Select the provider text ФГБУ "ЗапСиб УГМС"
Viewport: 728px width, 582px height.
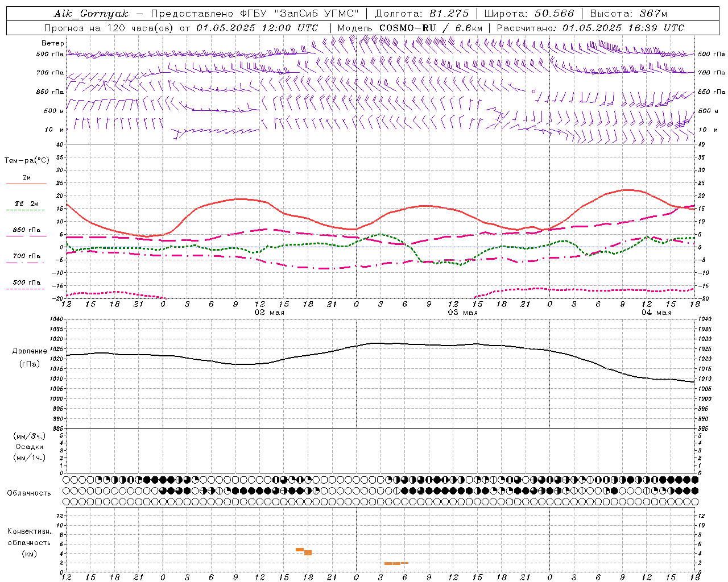[x=299, y=14]
